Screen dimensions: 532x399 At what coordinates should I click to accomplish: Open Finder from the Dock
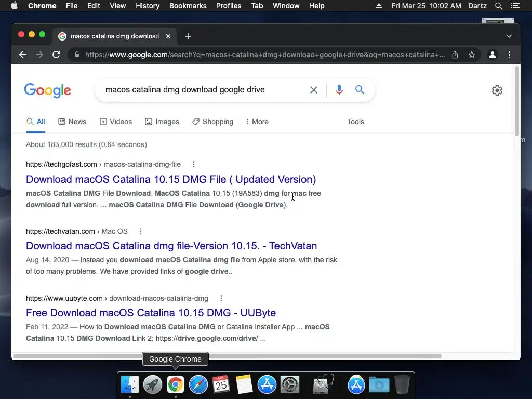click(130, 384)
